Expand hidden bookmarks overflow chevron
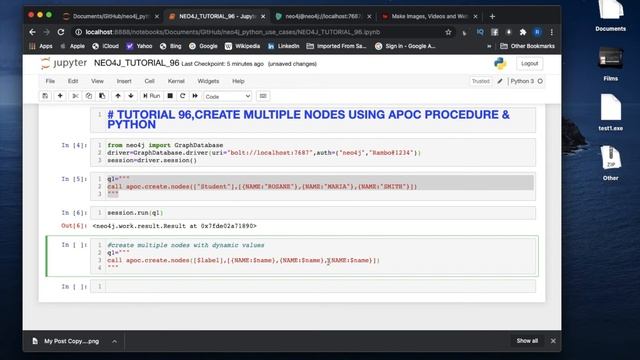Screen dimensions: 640x360 489,46
